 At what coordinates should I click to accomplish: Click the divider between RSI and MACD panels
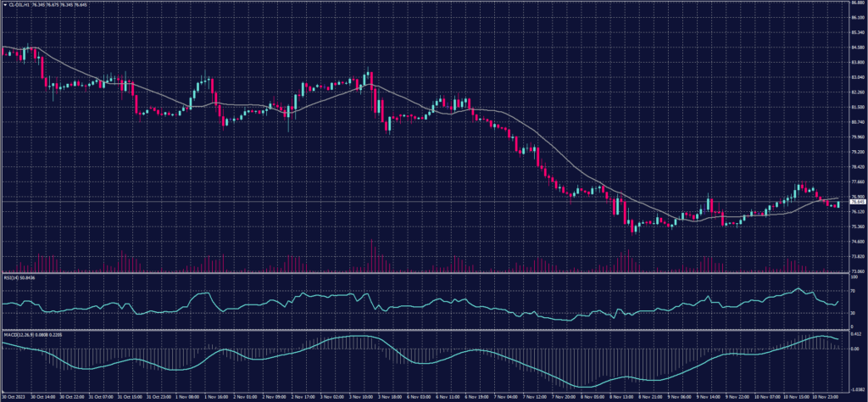[x=424, y=330]
